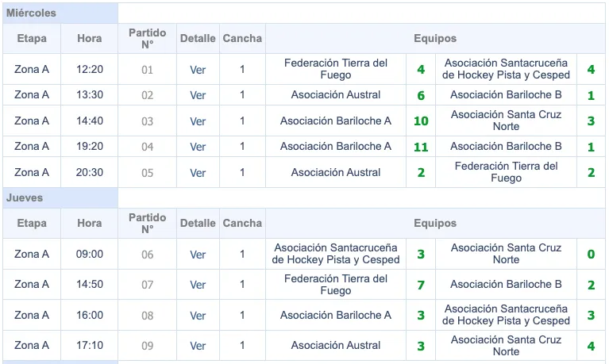Click the Etapa column header under Jueves
The width and height of the screenshot is (609, 364).
click(x=32, y=224)
